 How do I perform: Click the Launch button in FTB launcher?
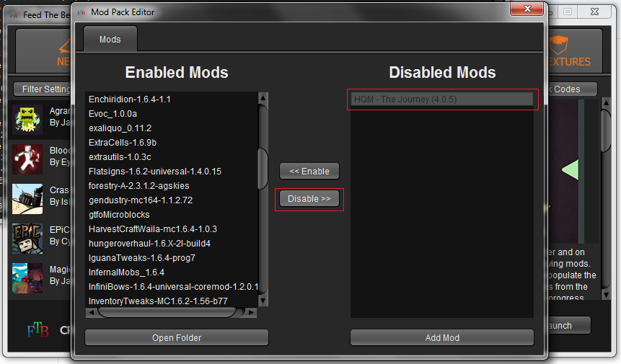[569, 325]
